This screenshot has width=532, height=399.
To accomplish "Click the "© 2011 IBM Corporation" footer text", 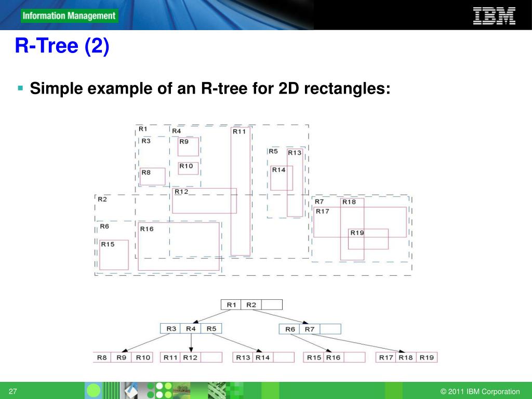I will [480, 391].
